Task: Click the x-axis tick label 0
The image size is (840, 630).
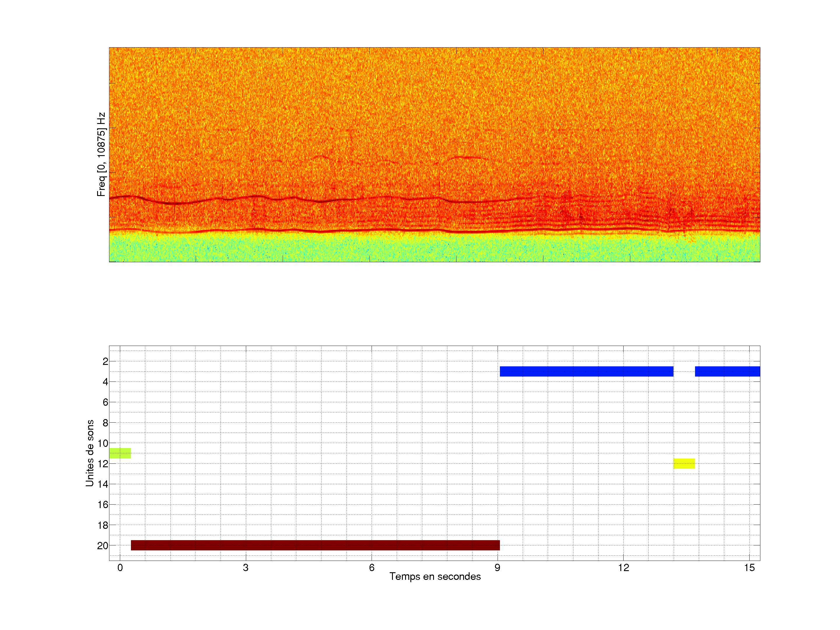Action: click(x=120, y=568)
